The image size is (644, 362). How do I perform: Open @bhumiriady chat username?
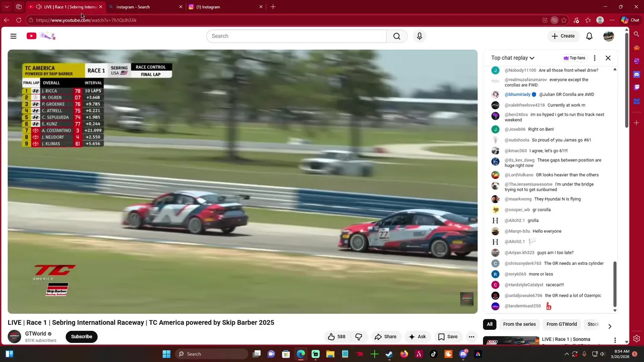click(x=518, y=95)
